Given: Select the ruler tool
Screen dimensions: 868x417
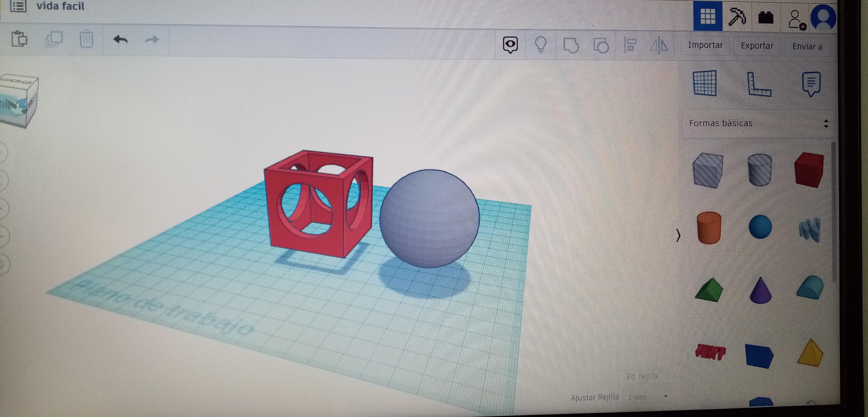Looking at the screenshot, I should pyautogui.click(x=759, y=84).
